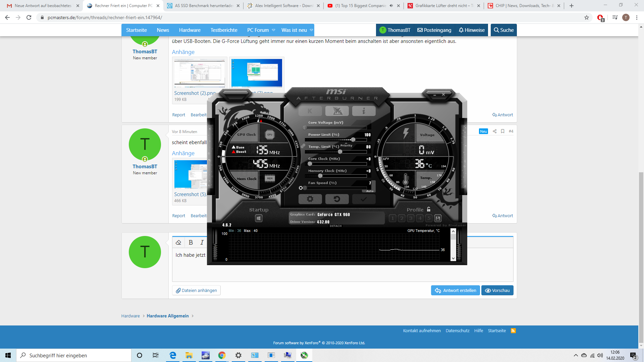Apply Afterburner settings with checkmark button
Screen dimensions: 644x362
364,199
